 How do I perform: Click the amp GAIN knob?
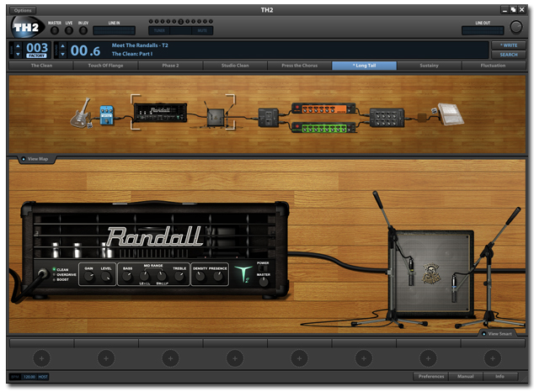89,277
